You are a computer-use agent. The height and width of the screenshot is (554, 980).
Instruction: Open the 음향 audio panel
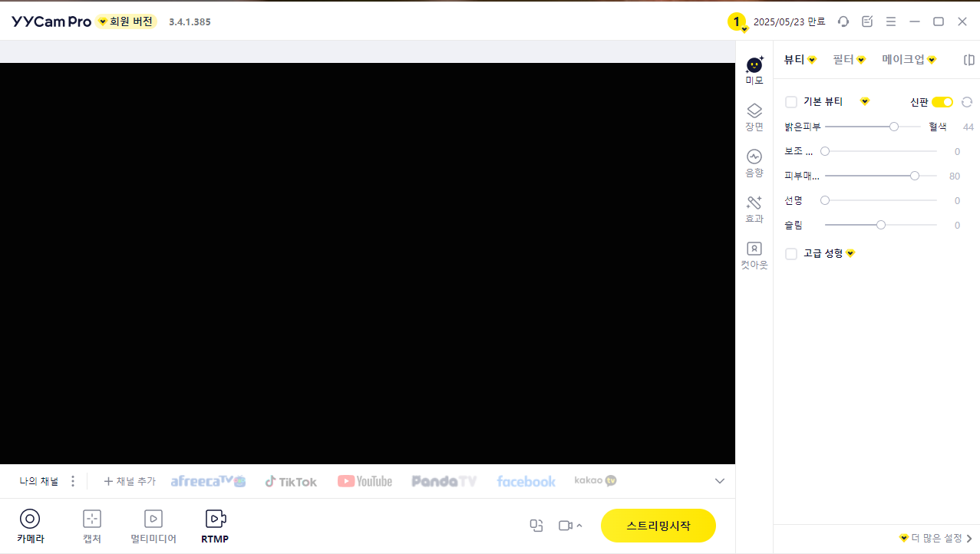click(x=754, y=163)
